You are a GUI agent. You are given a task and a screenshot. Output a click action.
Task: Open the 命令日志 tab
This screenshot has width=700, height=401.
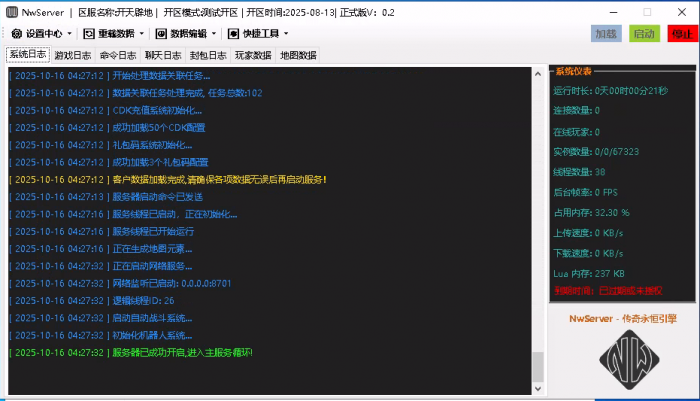[119, 55]
